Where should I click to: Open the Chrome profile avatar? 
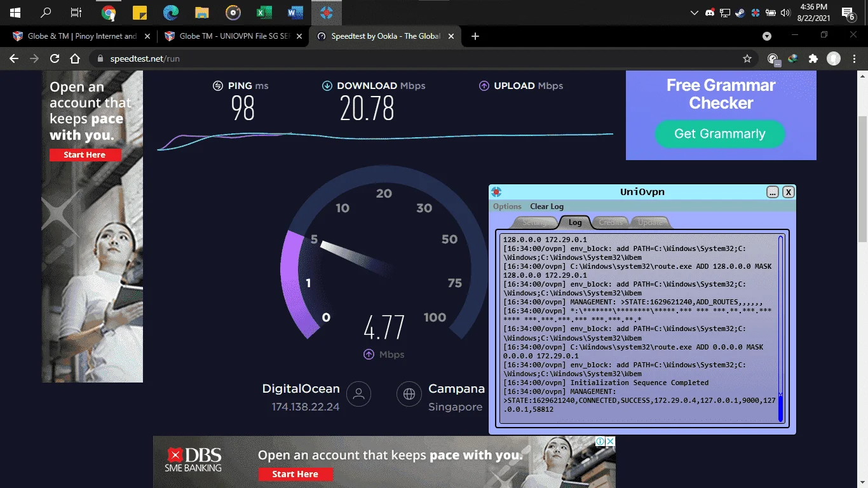pos(834,58)
